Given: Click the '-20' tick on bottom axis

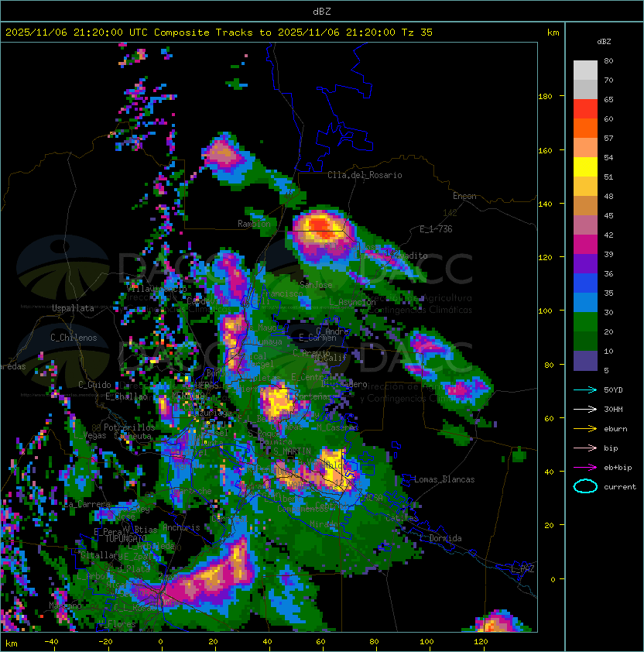Looking at the screenshot, I should (x=105, y=642).
